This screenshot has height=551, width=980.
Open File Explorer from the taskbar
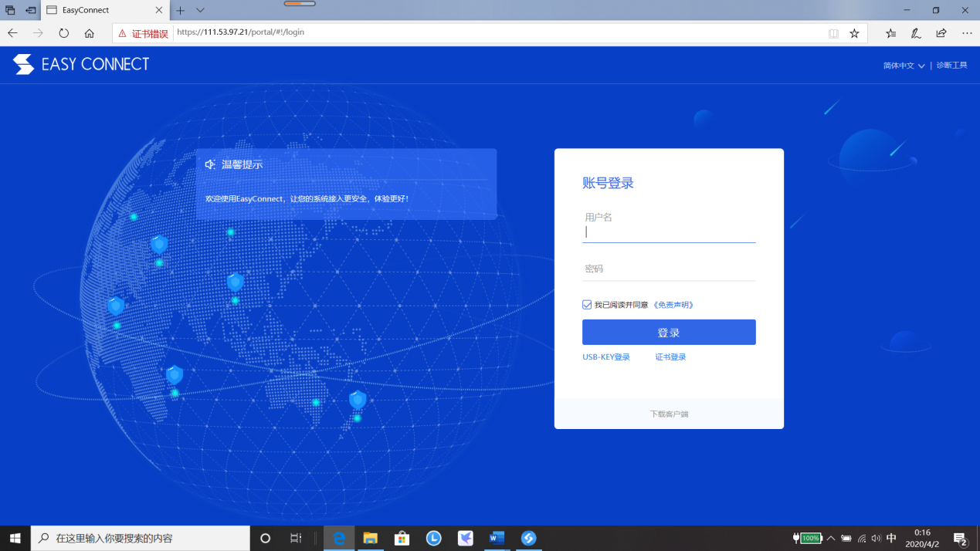point(371,538)
